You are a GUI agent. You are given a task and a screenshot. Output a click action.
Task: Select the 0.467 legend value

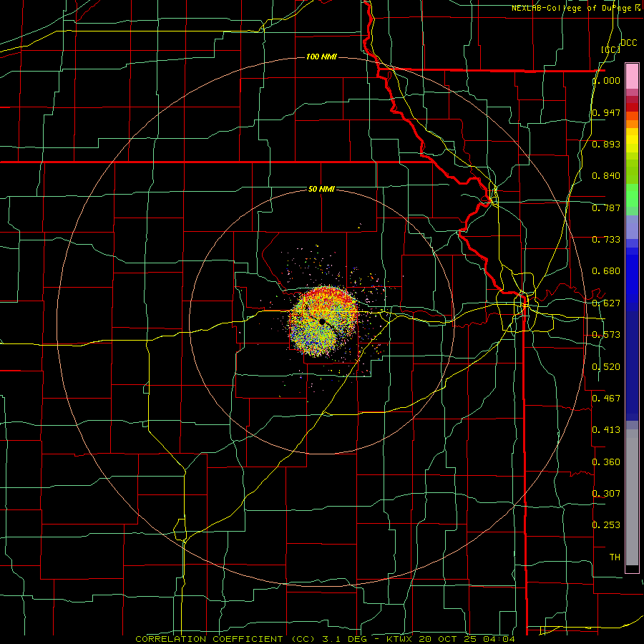point(606,399)
